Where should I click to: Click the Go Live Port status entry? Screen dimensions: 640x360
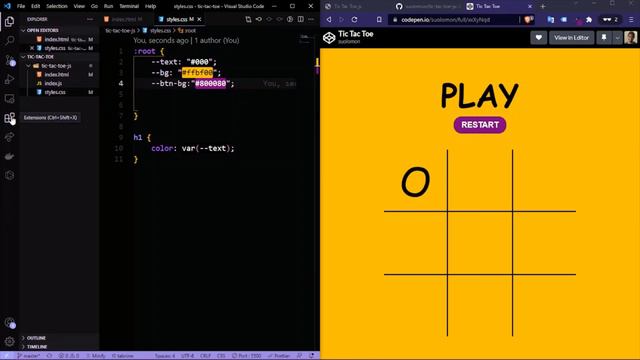pyautogui.click(x=246, y=356)
